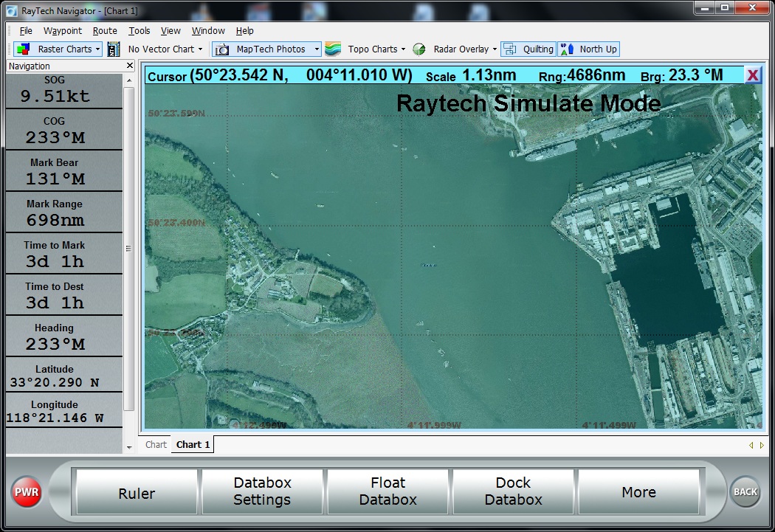
Task: Click the Brg: 23.3 °M readout
Action: (681, 75)
